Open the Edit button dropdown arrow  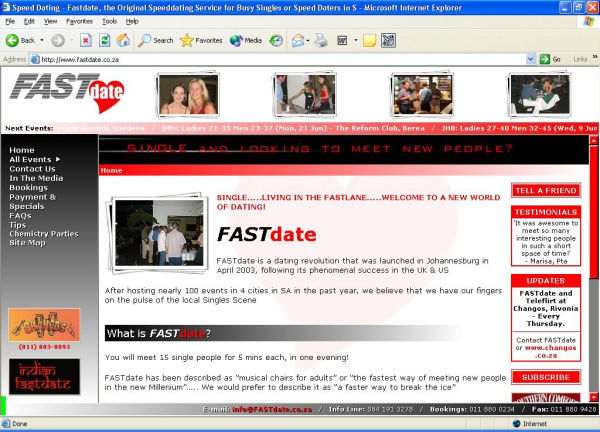[x=356, y=40]
